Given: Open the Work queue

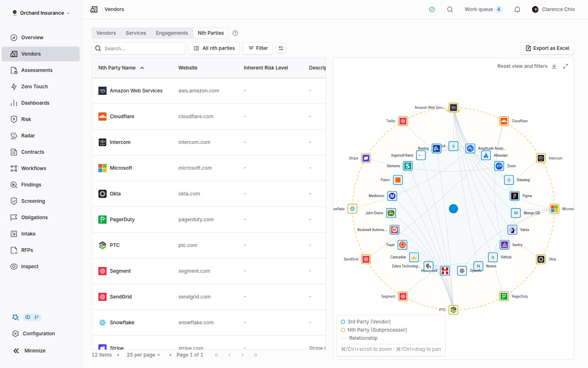Looking at the screenshot, I should (483, 9).
